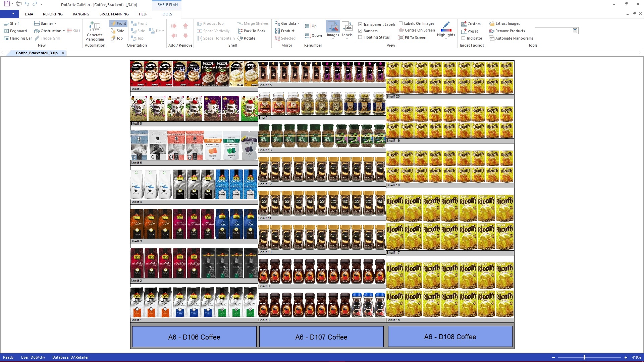Click the Tools group input field

pyautogui.click(x=553, y=31)
